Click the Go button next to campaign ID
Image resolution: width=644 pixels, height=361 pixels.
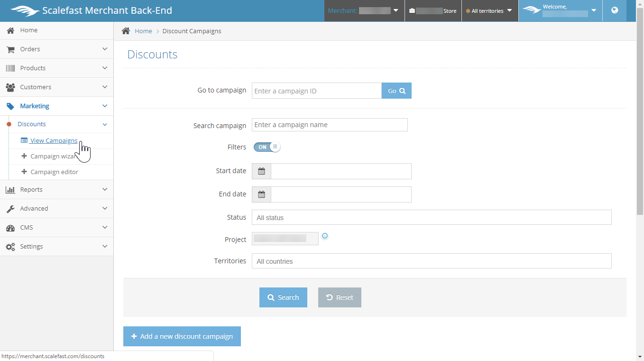[396, 91]
